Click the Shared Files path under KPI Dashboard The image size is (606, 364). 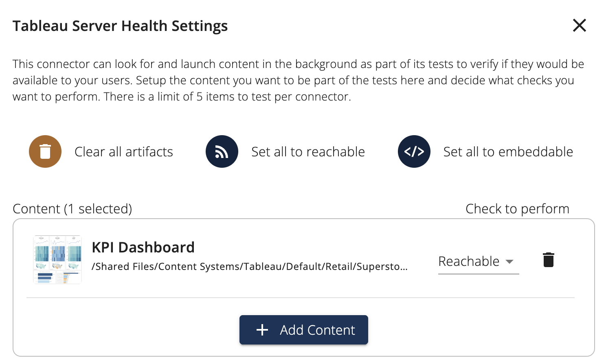(249, 267)
